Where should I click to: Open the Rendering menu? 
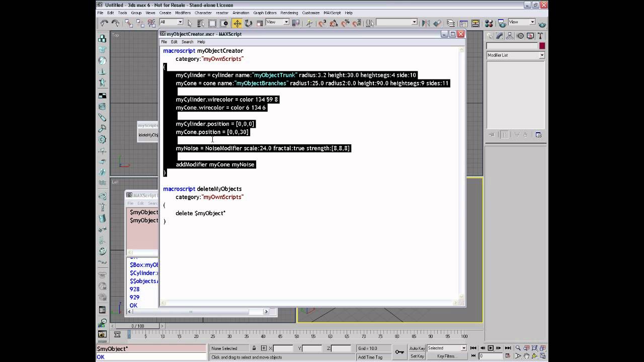click(x=289, y=13)
